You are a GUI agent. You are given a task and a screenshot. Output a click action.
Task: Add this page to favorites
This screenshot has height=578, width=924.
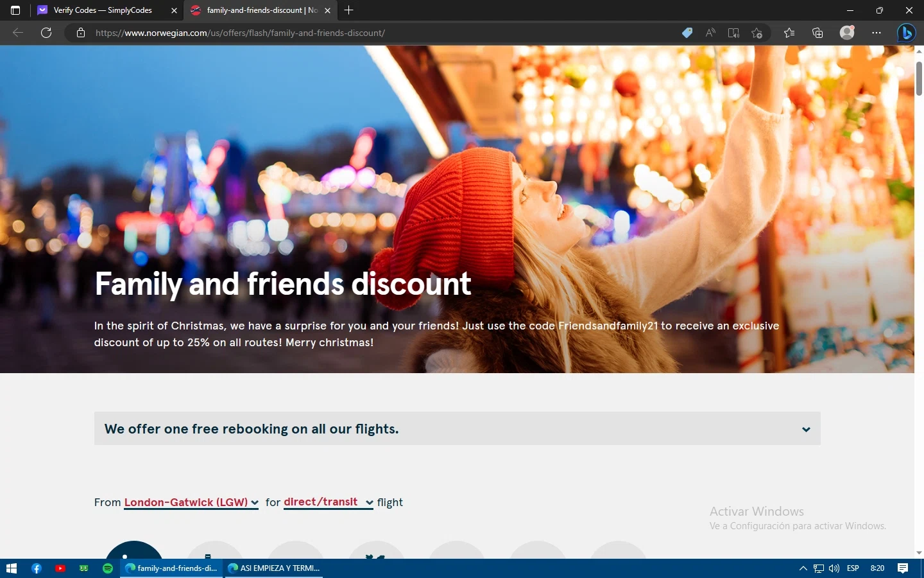point(757,33)
